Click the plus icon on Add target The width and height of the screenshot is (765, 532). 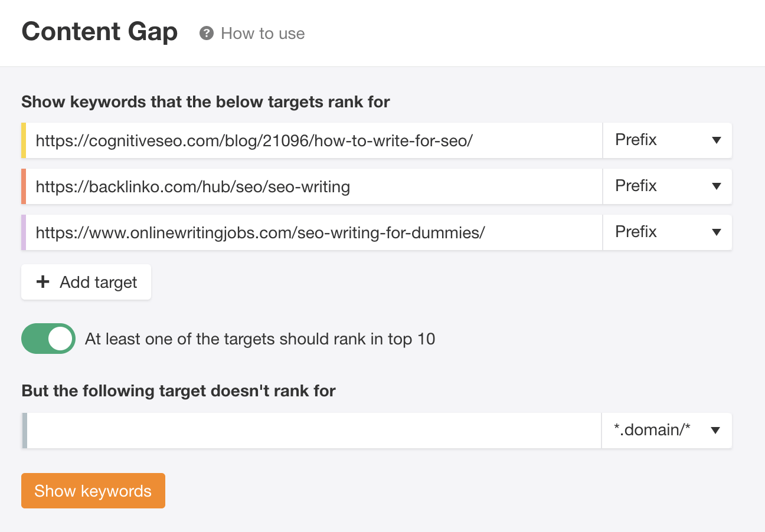point(42,281)
